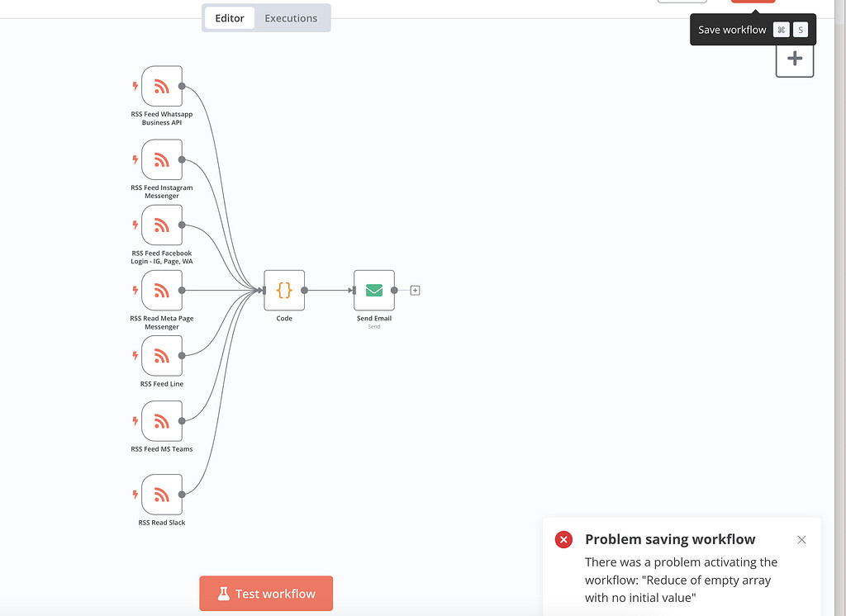
Task: Open the RSS Read Meta Page Messenger node
Action: tap(161, 291)
